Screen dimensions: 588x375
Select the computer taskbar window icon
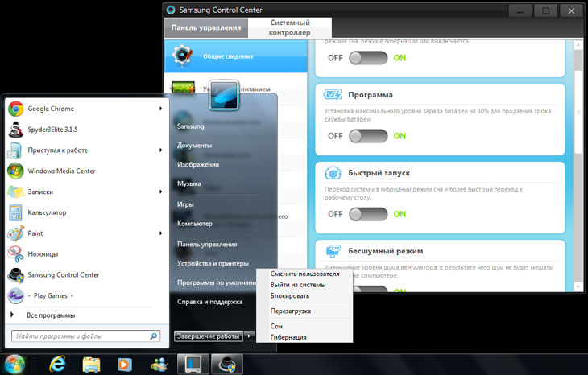tap(193, 364)
